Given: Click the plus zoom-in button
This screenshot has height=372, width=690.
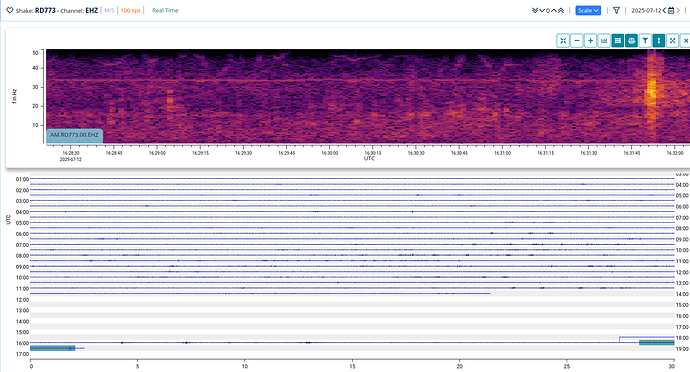Looking at the screenshot, I should point(590,41).
